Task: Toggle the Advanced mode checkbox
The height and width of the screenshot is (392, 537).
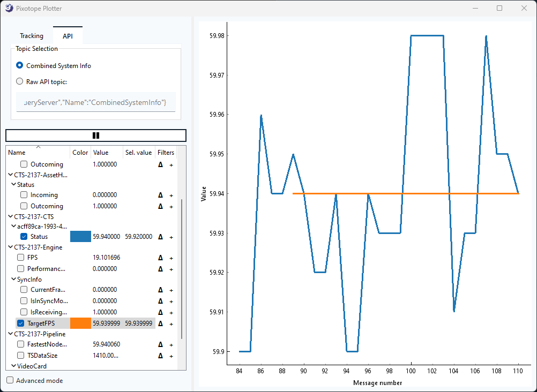Action: pyautogui.click(x=10, y=380)
